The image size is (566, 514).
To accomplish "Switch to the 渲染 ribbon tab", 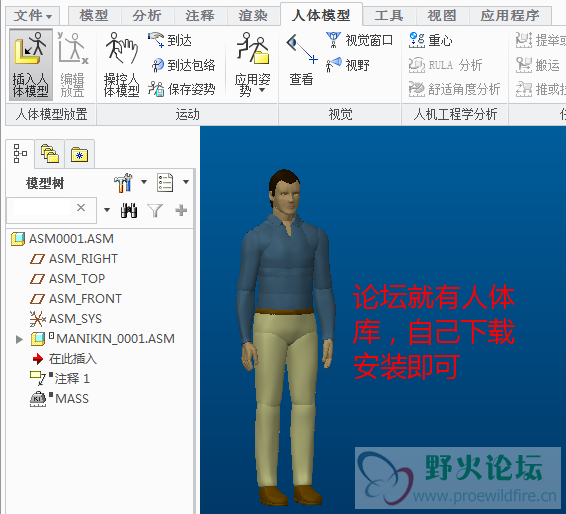I will point(253,16).
